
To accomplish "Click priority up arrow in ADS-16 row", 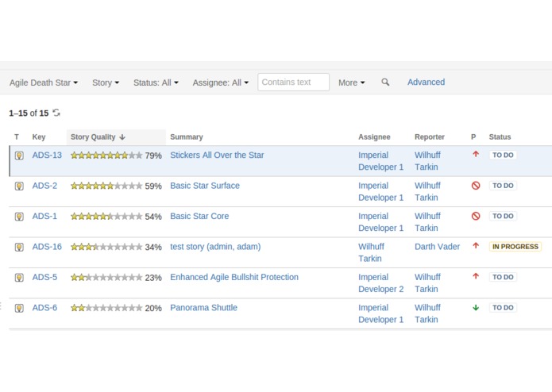I will pyautogui.click(x=476, y=246).
